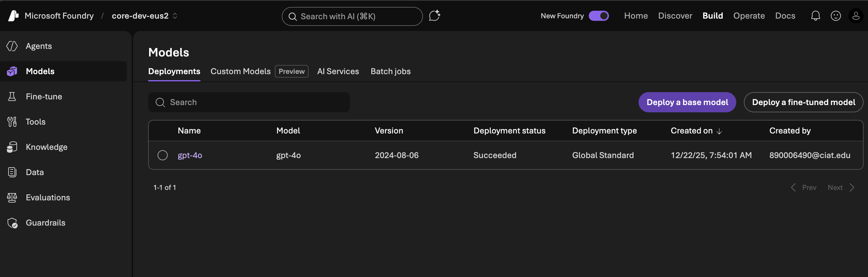Go to next page chevron

coord(852,188)
